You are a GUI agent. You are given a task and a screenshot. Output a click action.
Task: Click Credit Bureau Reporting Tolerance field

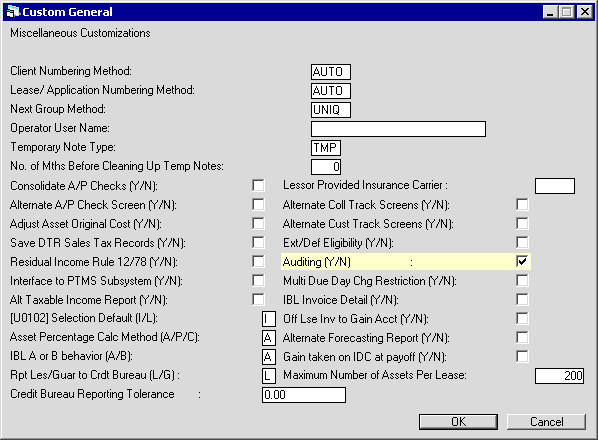point(304,395)
